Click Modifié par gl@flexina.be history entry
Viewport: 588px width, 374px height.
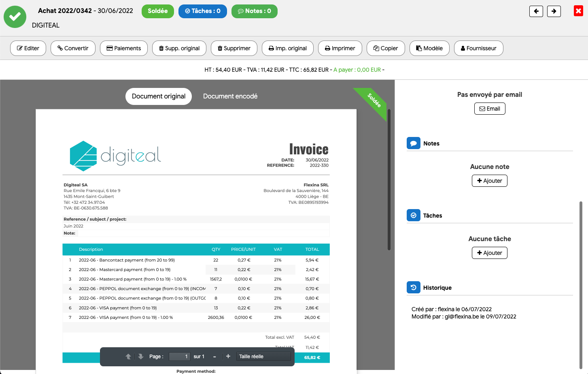[x=464, y=316]
